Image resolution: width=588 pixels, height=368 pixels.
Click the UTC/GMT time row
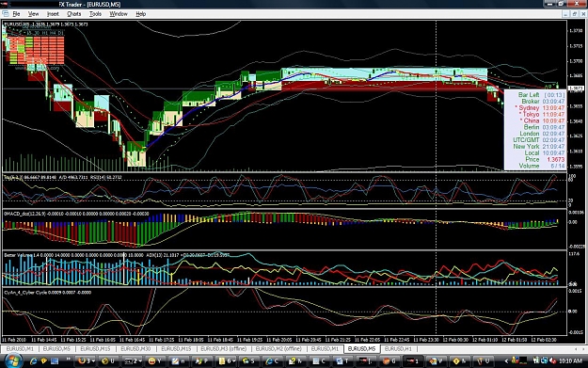(538, 140)
